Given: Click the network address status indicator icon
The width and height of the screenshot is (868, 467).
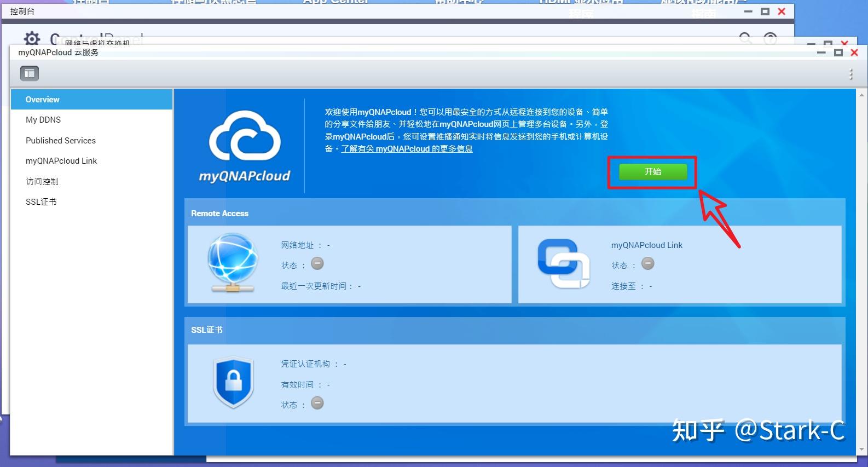Looking at the screenshot, I should pos(317,264).
